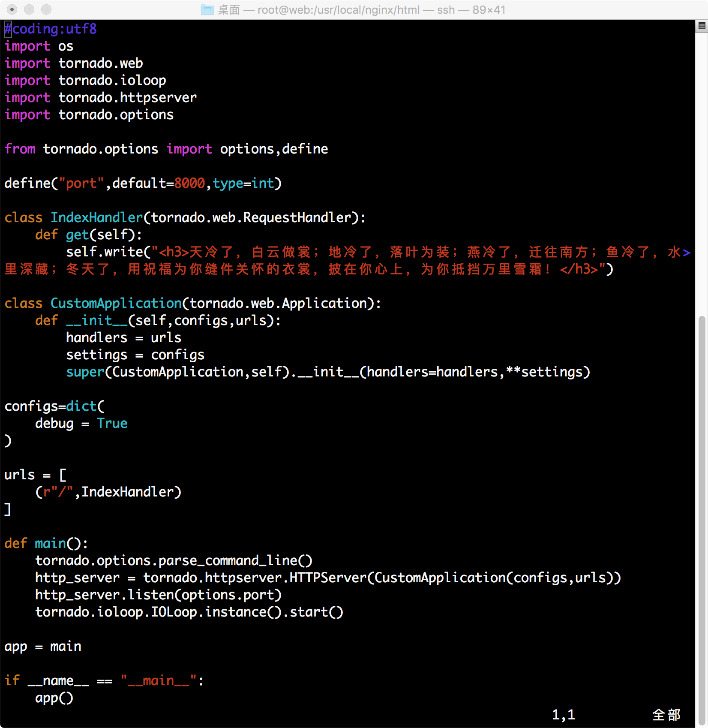Click the vim cursor position '1,1' indicator
Viewport: 708px width, 728px height.
(564, 715)
